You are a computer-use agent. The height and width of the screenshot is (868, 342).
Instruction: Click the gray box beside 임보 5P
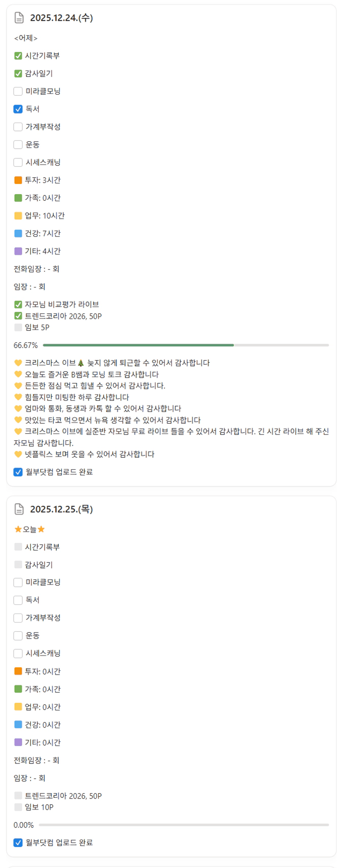[18, 327]
